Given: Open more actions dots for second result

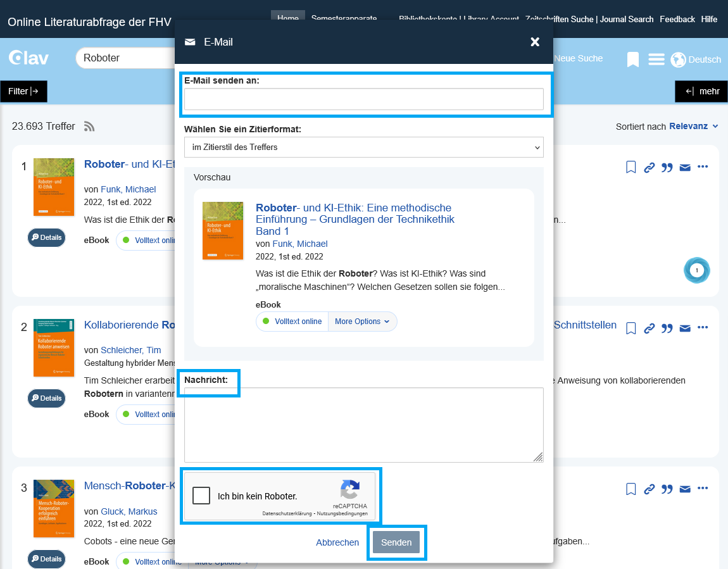Looking at the screenshot, I should click(x=703, y=328).
